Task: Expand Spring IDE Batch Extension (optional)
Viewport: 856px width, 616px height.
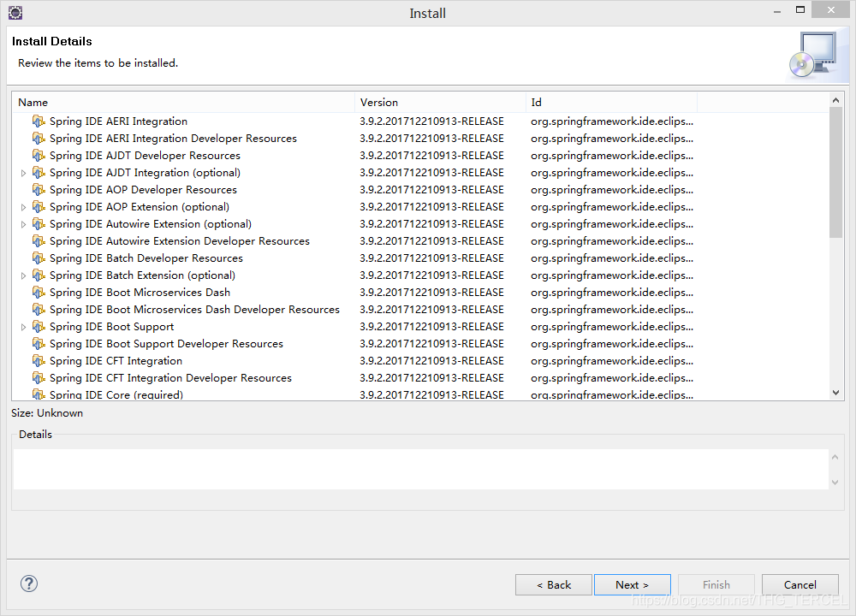Action: click(x=23, y=275)
